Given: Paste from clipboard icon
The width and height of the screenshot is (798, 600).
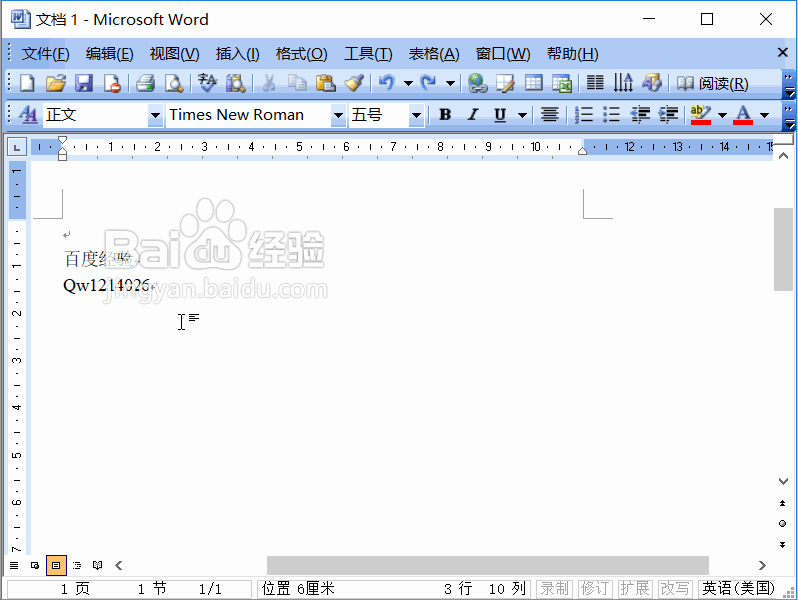Looking at the screenshot, I should (x=326, y=83).
